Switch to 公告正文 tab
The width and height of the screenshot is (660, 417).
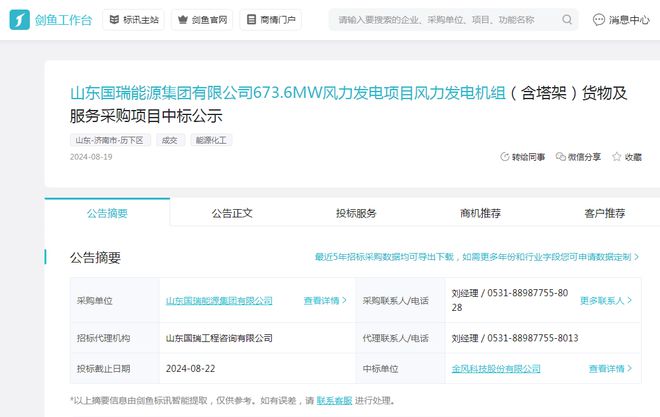click(x=232, y=213)
